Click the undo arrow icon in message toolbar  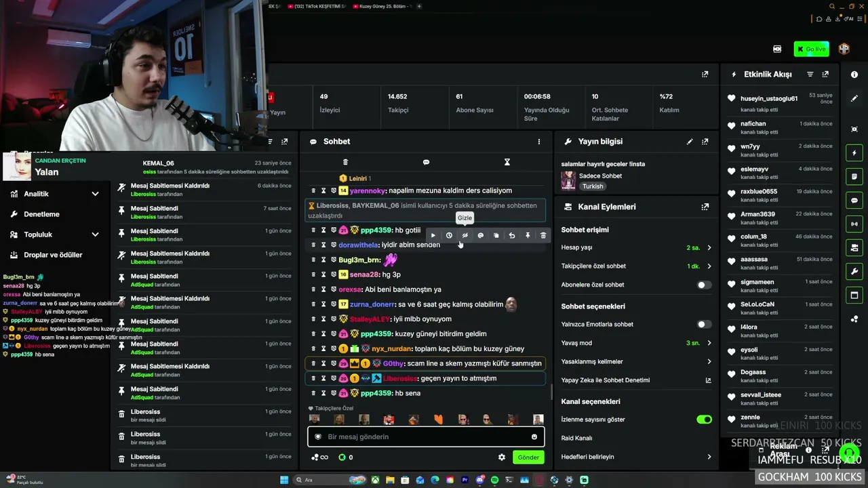pyautogui.click(x=512, y=235)
